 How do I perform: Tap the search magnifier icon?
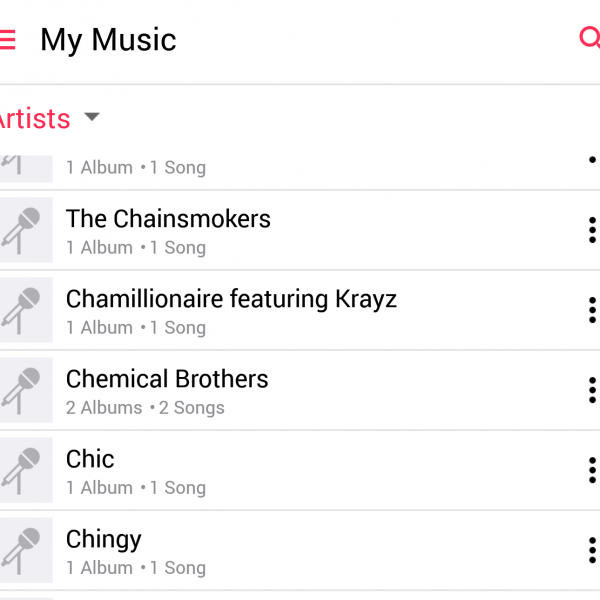[x=590, y=39]
